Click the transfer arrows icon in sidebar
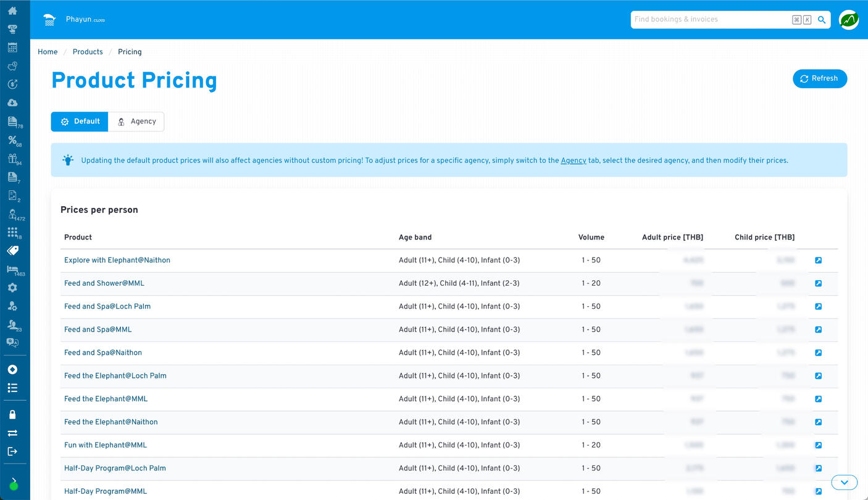This screenshot has height=500, width=868. [12, 433]
